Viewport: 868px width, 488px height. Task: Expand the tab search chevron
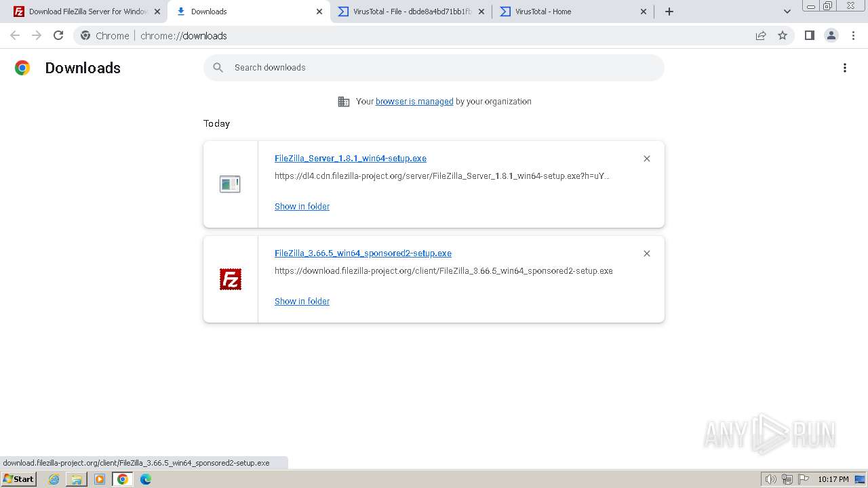tap(787, 12)
